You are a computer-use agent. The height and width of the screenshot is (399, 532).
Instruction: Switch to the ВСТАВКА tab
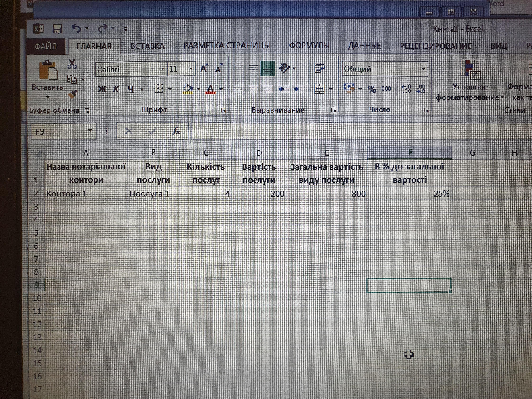[147, 46]
